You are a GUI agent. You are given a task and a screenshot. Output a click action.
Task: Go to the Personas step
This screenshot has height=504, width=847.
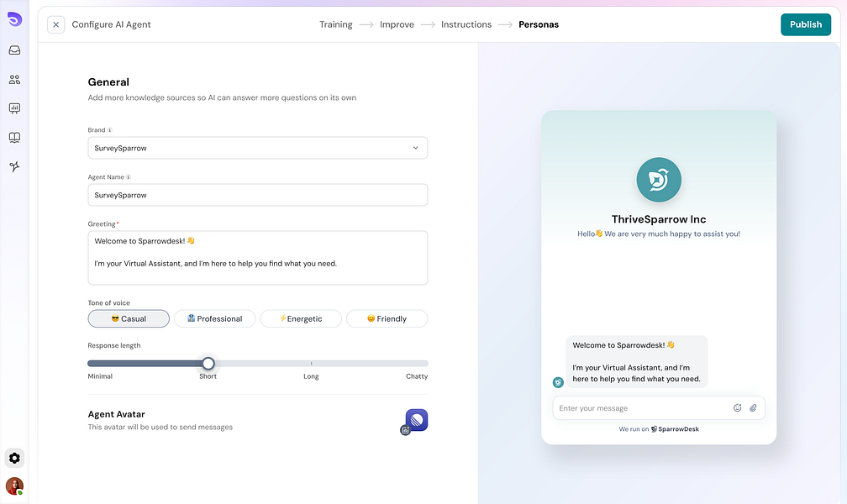point(539,24)
